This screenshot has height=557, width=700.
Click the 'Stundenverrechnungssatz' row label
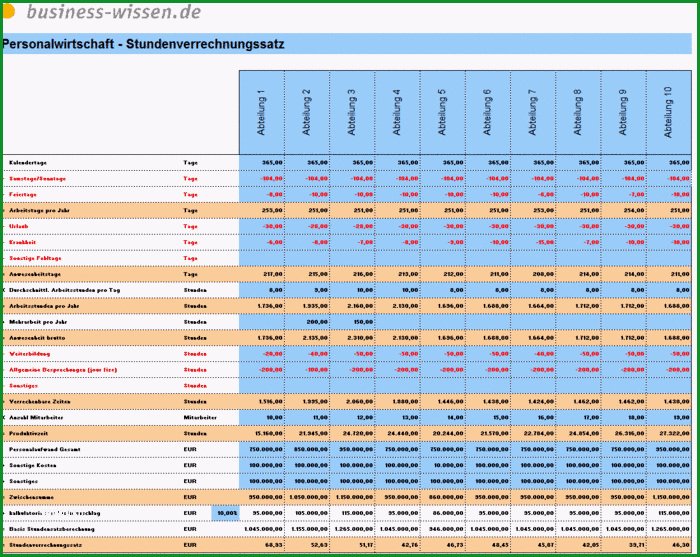pos(46,545)
